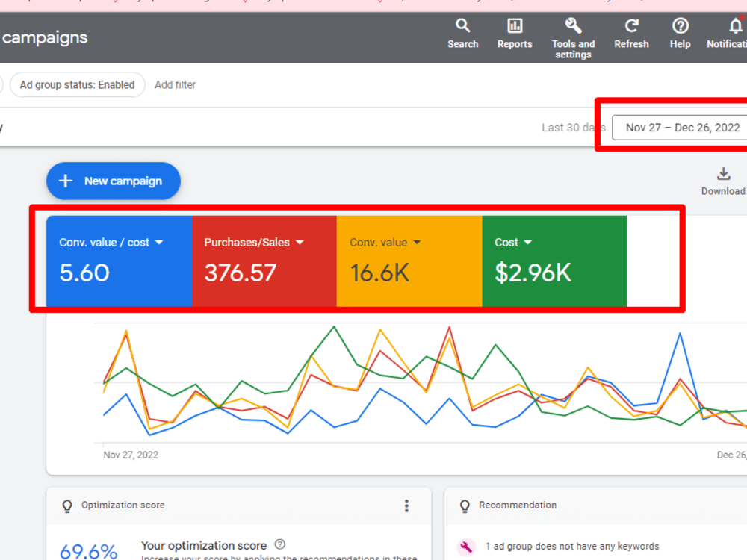
Task: Click the Recommendation lightbulb icon
Action: pyautogui.click(x=465, y=505)
